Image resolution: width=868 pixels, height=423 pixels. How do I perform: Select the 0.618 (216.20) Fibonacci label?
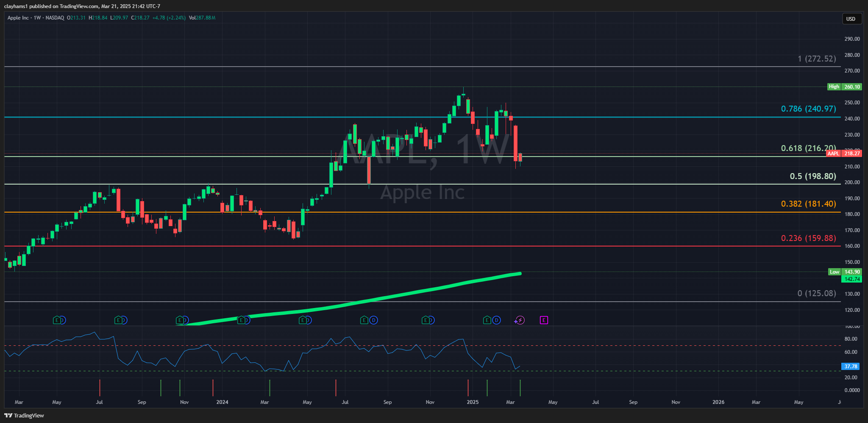(x=809, y=148)
